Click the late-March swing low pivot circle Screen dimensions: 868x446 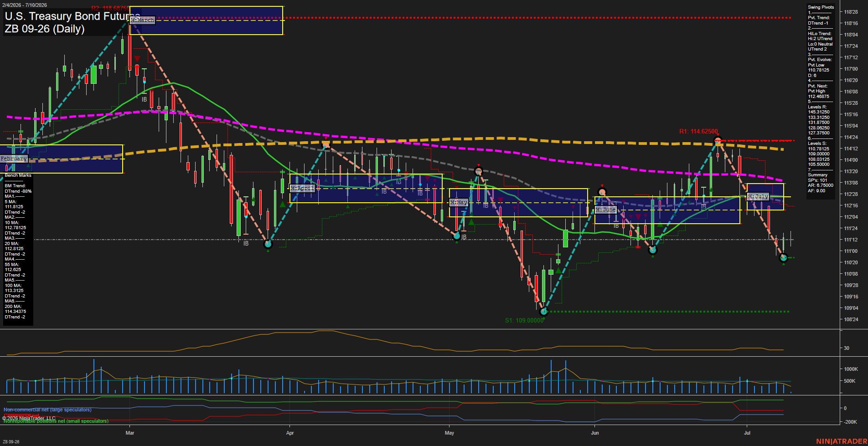pyautogui.click(x=268, y=244)
